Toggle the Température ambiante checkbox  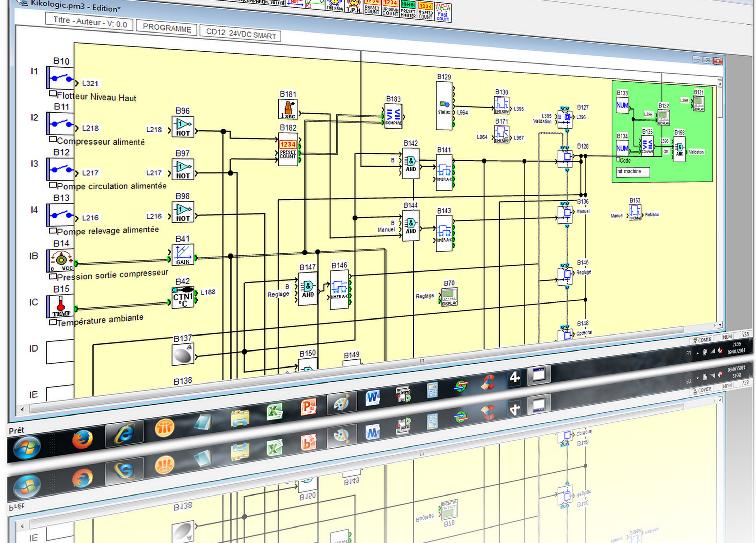[53, 322]
